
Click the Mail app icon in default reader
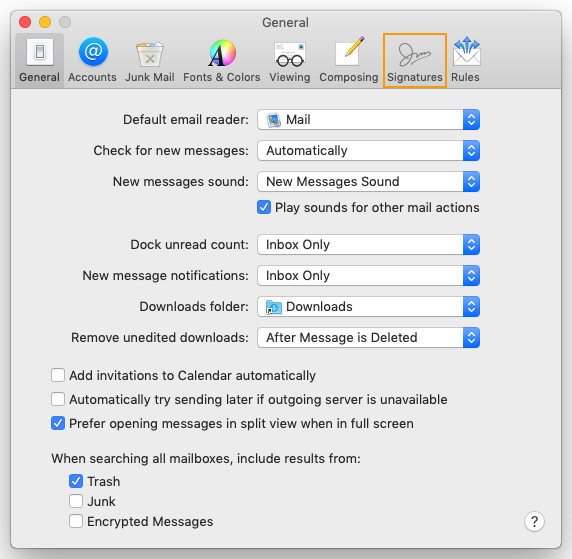tap(274, 120)
